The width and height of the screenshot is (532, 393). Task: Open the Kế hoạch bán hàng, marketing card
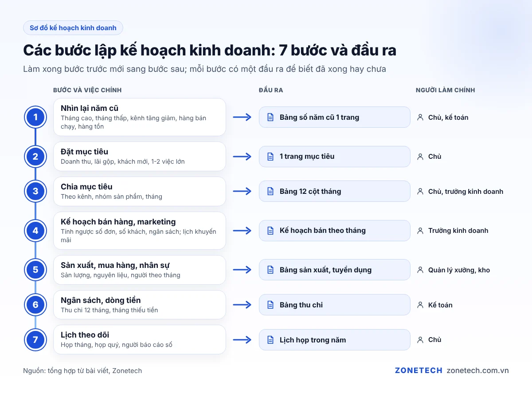pyautogui.click(x=140, y=231)
